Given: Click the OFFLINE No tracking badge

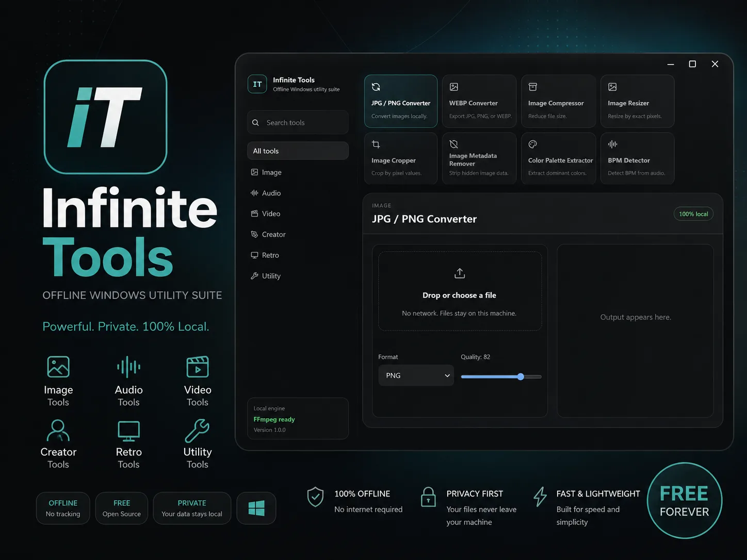Looking at the screenshot, I should [63, 508].
